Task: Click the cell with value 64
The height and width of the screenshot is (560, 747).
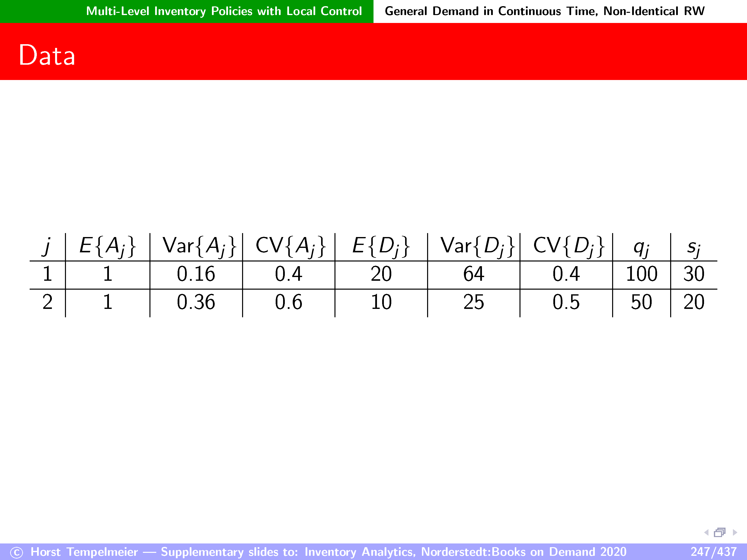Action: click(474, 274)
